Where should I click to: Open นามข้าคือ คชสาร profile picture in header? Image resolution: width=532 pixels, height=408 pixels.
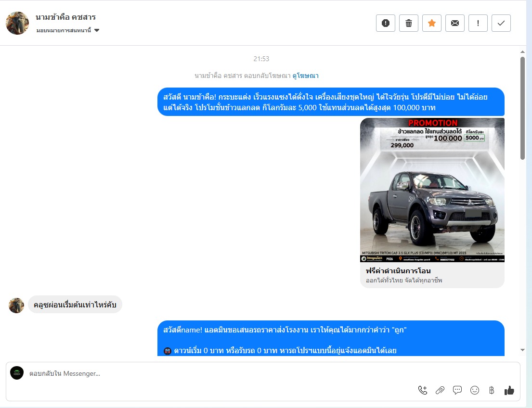17,23
